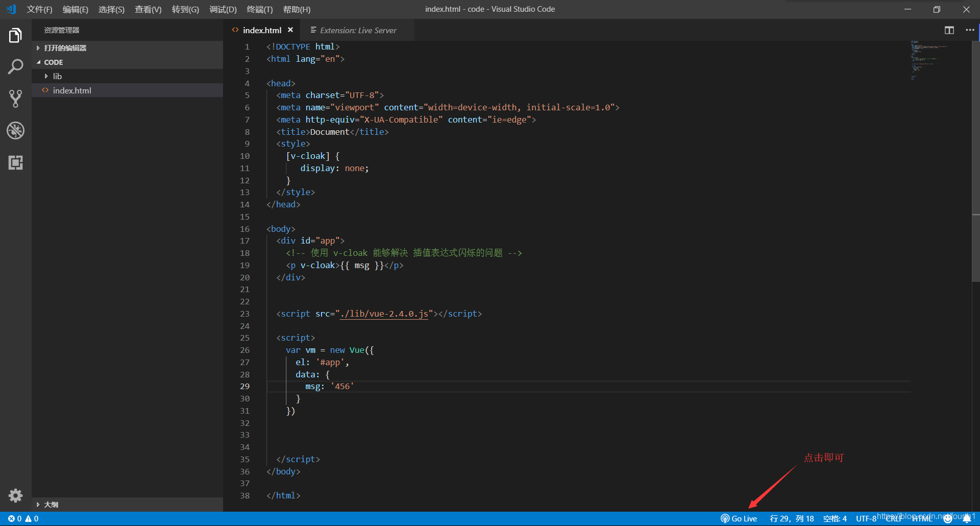Screen dimensions: 980x526
Task: Open the Debug view in activity bar
Action: click(x=15, y=130)
